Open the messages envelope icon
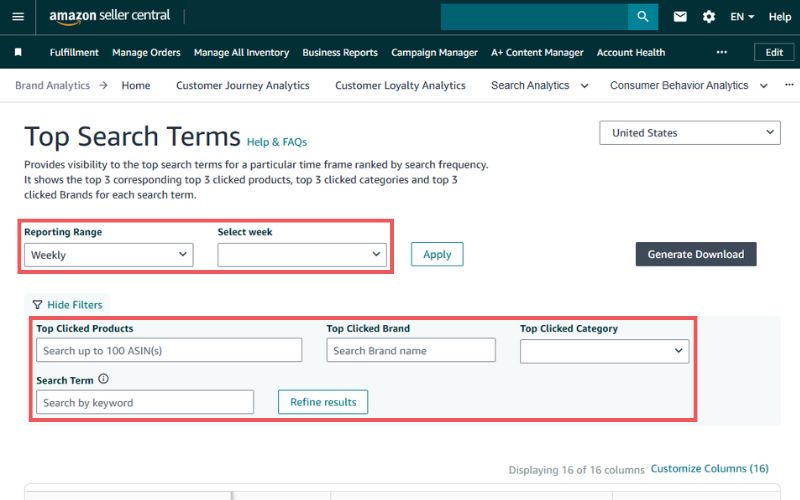The height and width of the screenshot is (500, 800). pyautogui.click(x=680, y=17)
